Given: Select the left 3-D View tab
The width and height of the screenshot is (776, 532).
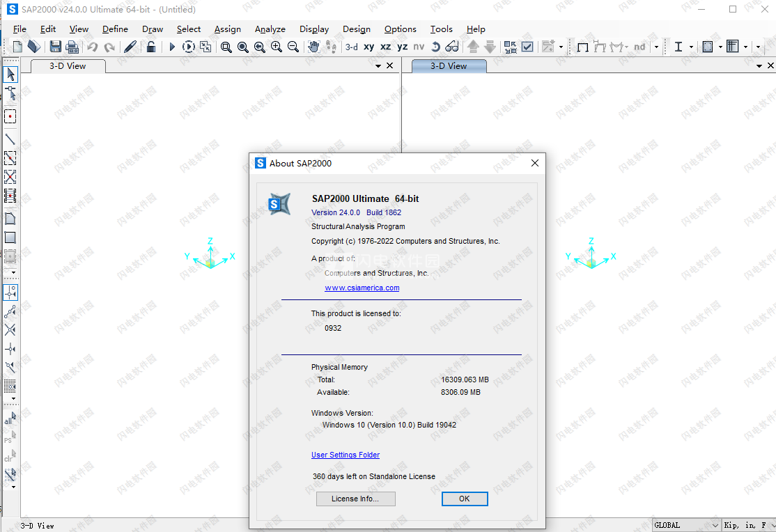Looking at the screenshot, I should click(x=68, y=66).
